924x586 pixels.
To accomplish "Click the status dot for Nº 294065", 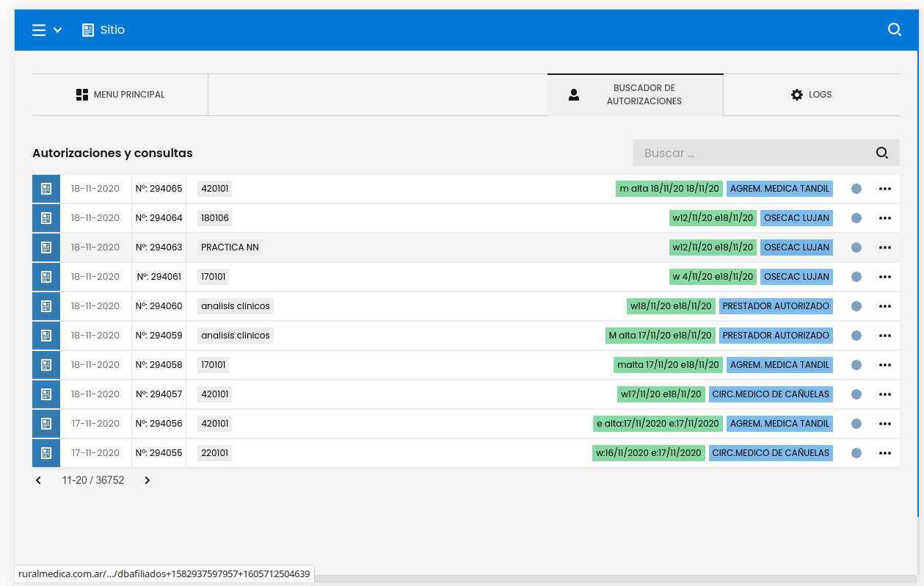I will pos(856,189).
